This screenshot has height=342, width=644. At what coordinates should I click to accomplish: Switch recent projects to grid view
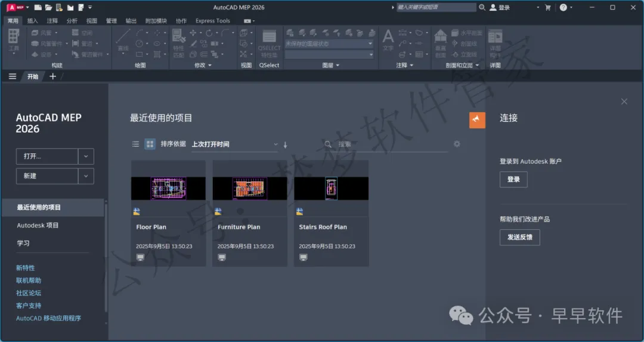(150, 144)
